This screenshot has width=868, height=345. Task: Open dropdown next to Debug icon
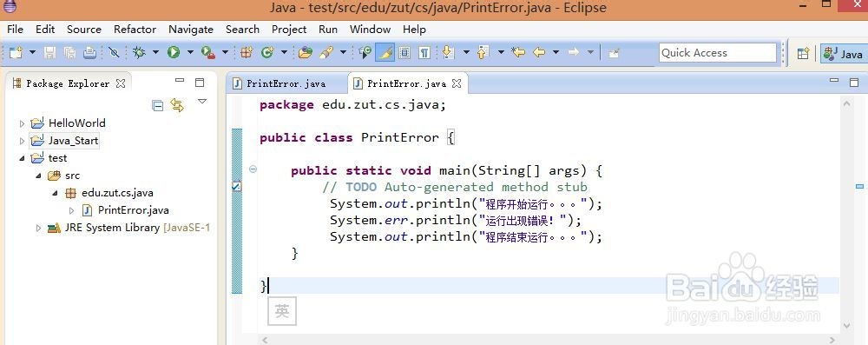click(156, 53)
